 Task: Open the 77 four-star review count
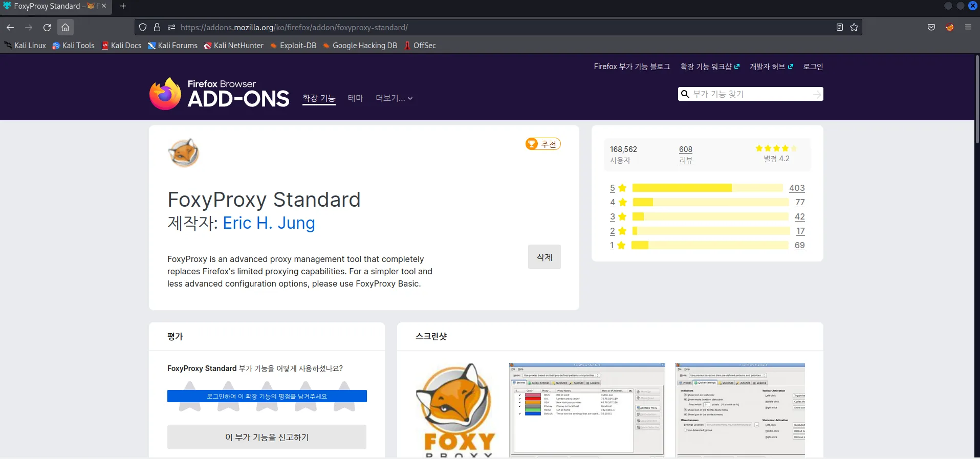click(x=800, y=203)
